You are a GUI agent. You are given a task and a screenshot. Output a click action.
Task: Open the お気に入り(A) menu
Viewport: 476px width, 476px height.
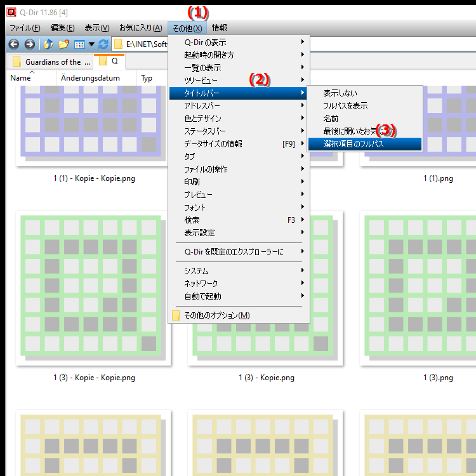[140, 28]
